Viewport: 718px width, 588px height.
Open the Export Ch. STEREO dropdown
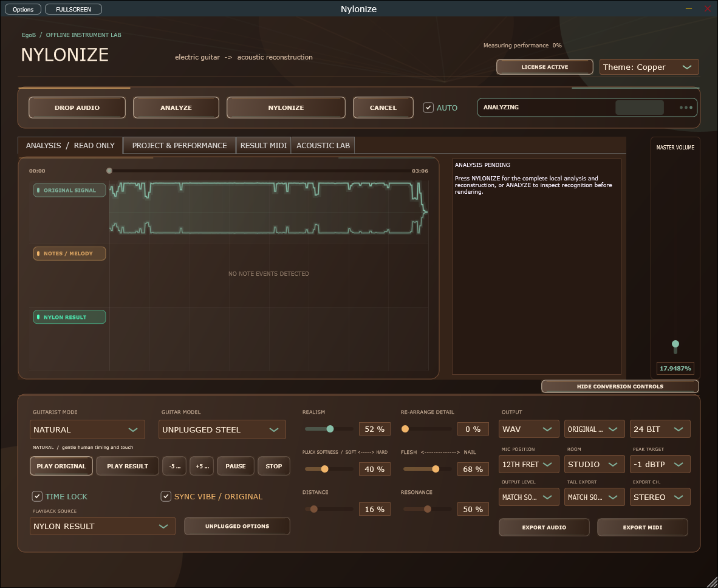click(x=660, y=497)
